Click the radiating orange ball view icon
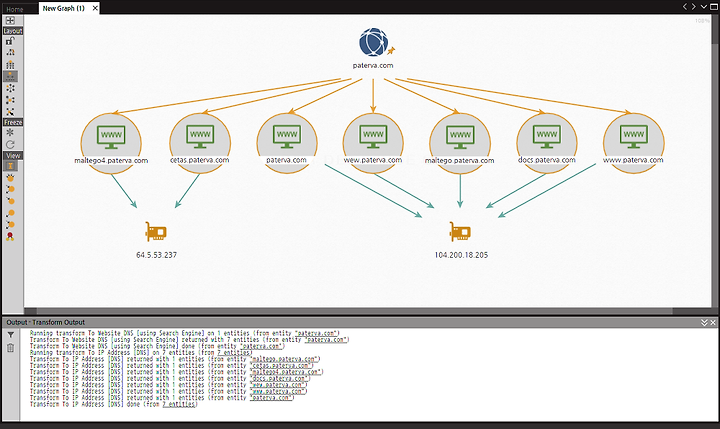Image resolution: width=720 pixels, height=429 pixels. (x=10, y=177)
